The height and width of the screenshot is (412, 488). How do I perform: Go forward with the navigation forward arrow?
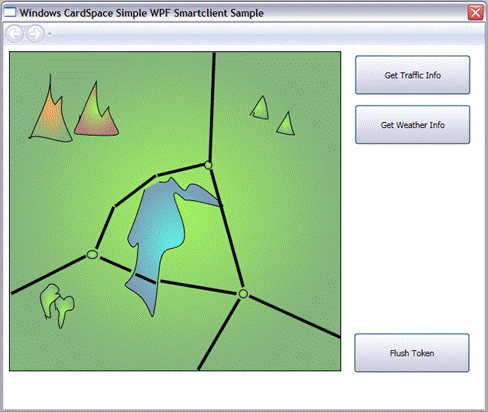(35, 33)
